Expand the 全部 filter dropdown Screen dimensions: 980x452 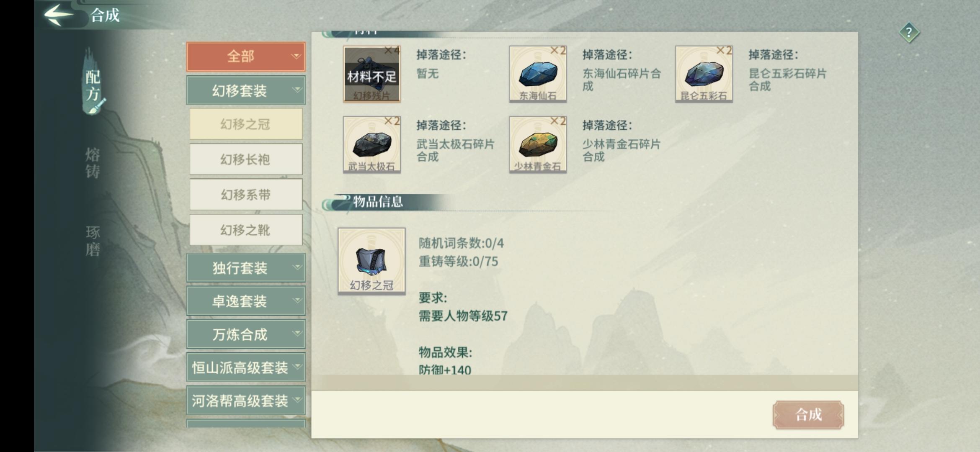246,56
